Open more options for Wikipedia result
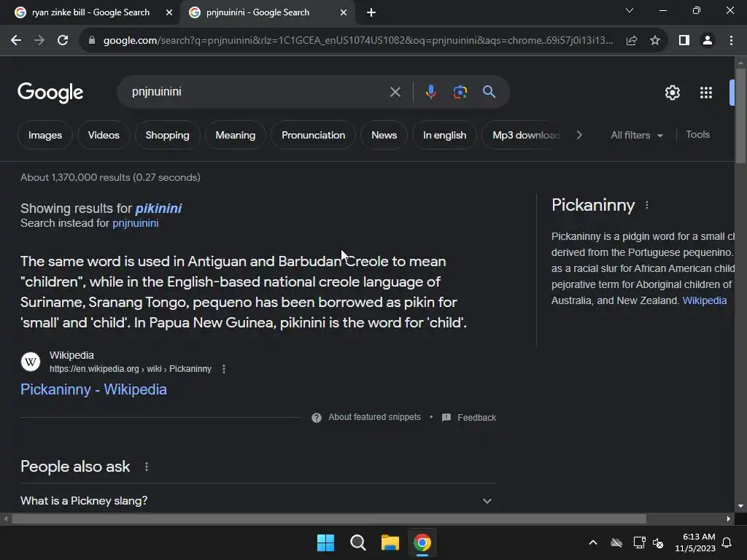This screenshot has height=560, width=747. (224, 369)
